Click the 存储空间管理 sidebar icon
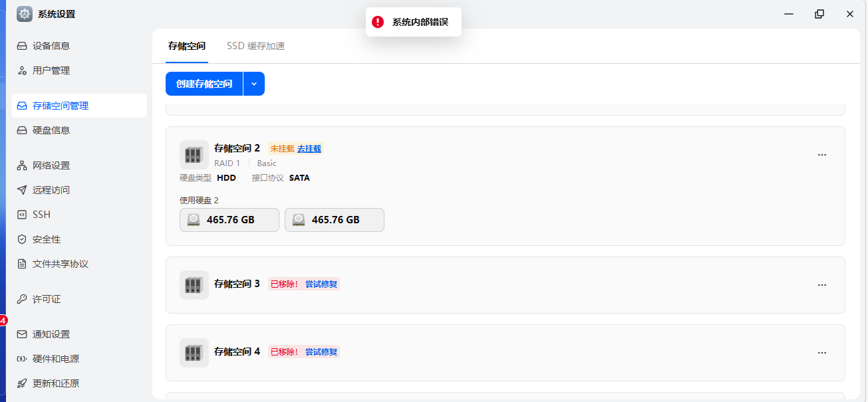The height and width of the screenshot is (402, 868). [22, 106]
